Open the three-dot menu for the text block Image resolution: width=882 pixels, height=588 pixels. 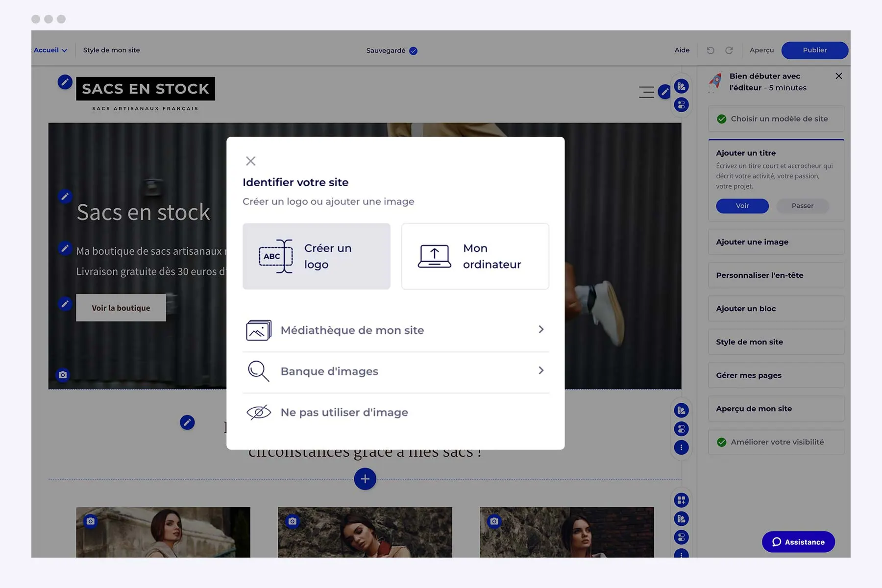pyautogui.click(x=681, y=447)
